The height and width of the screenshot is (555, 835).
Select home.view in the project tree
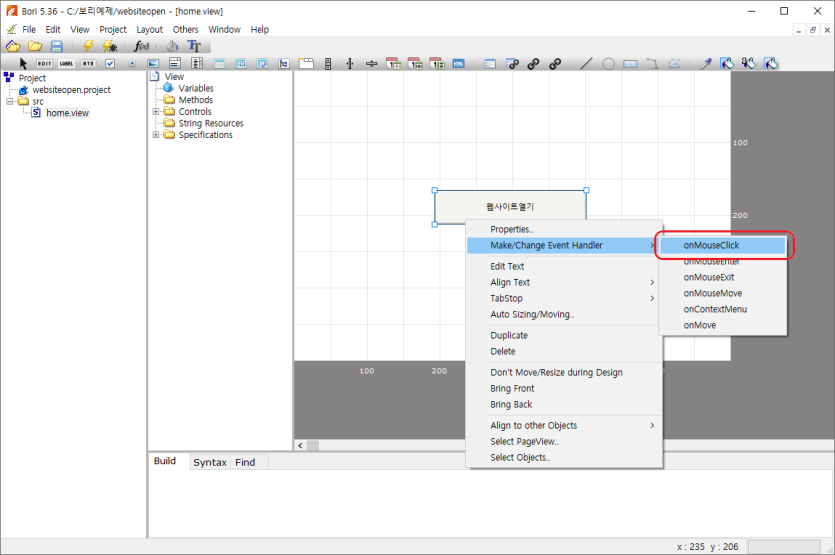click(x=67, y=113)
